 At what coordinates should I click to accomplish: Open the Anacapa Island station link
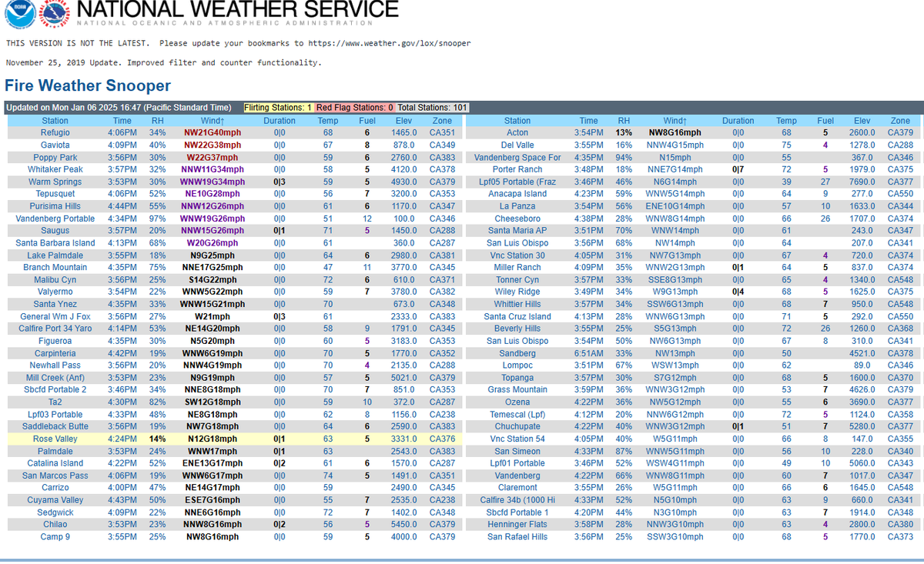(517, 194)
